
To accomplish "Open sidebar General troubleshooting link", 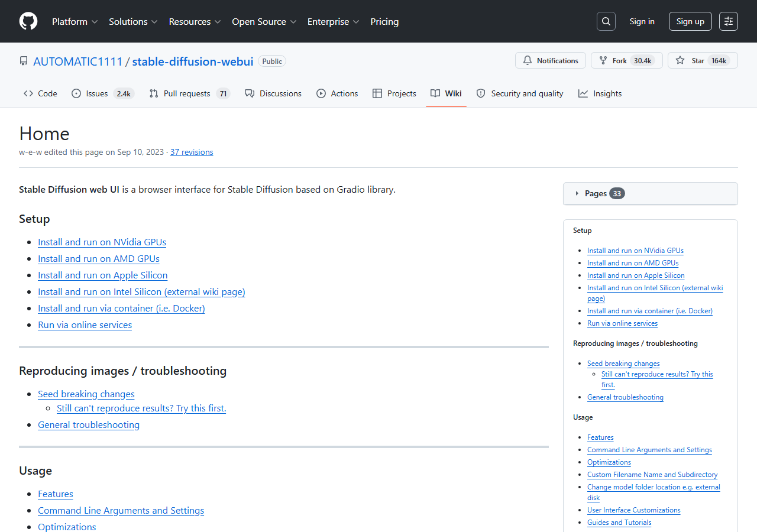I will (625, 397).
